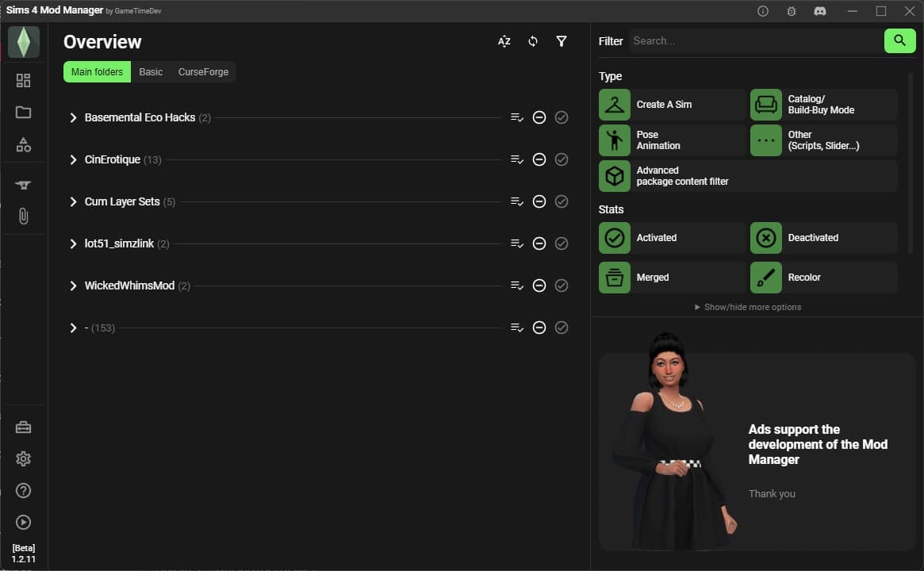Deactivate WickedWhimsMod with minus circle

pos(539,285)
